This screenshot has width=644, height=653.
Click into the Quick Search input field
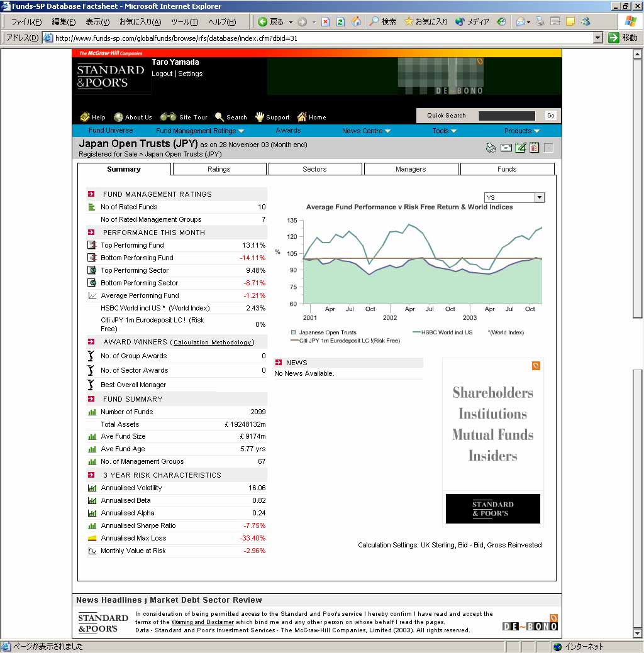506,116
